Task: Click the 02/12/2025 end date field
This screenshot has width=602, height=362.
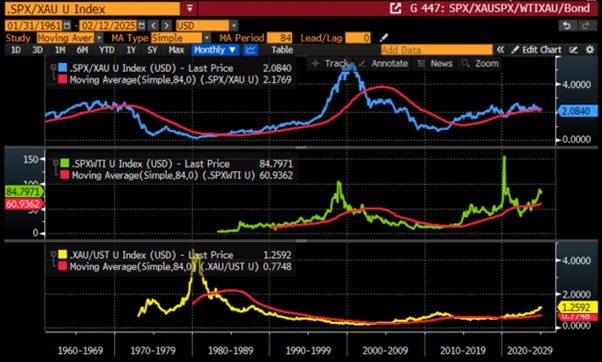Action: 108,26
